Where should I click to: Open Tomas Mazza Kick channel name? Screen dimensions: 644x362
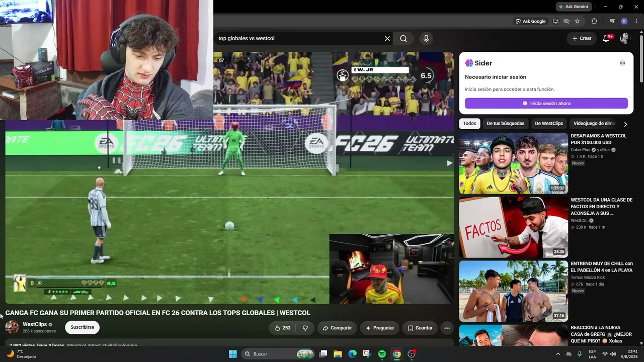coord(588,278)
